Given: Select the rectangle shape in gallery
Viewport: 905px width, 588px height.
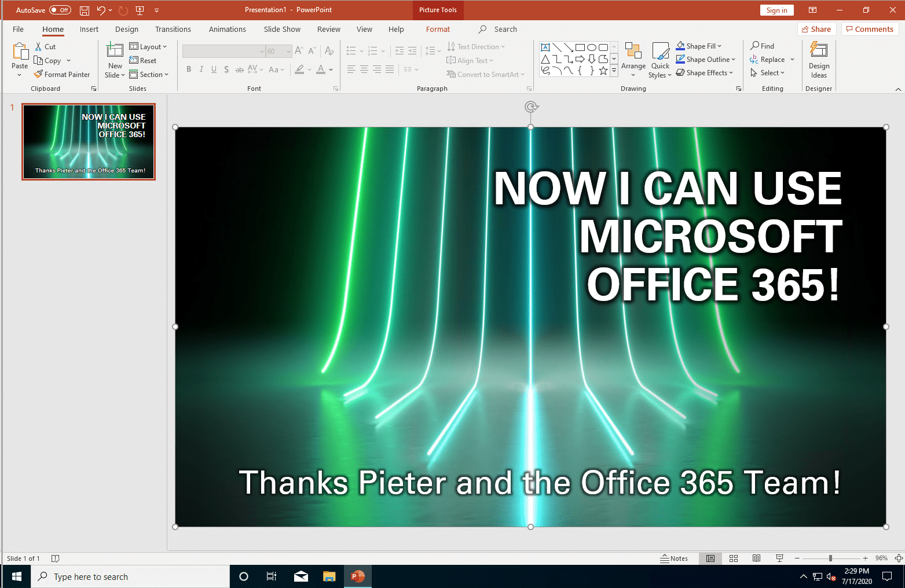Looking at the screenshot, I should coord(580,47).
